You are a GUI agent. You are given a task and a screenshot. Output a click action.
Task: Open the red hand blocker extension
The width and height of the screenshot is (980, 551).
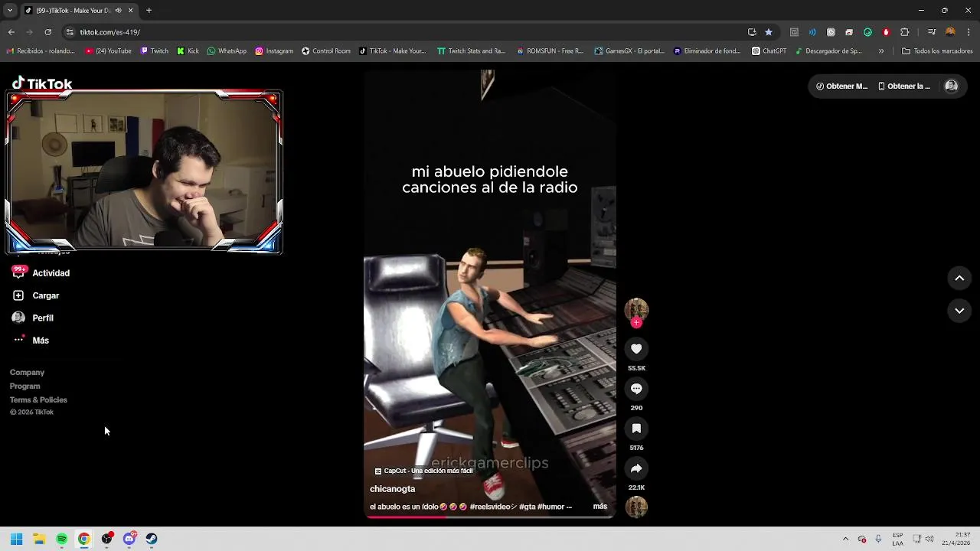pos(886,32)
